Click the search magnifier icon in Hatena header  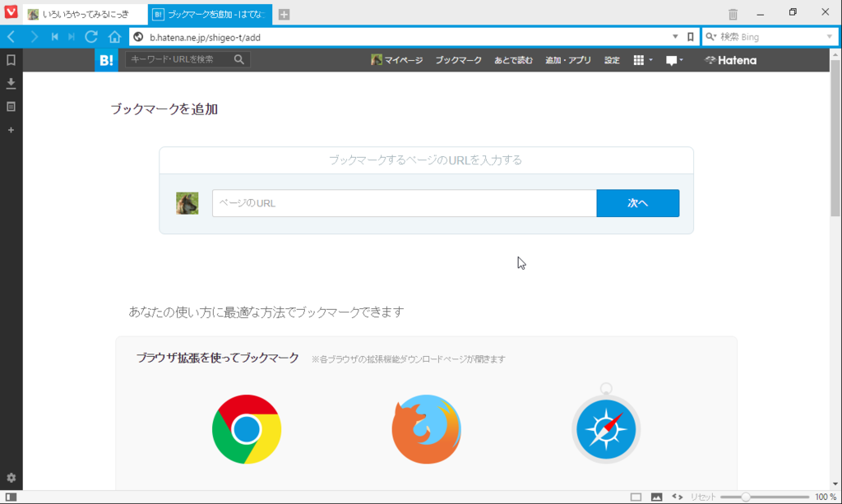coord(239,59)
